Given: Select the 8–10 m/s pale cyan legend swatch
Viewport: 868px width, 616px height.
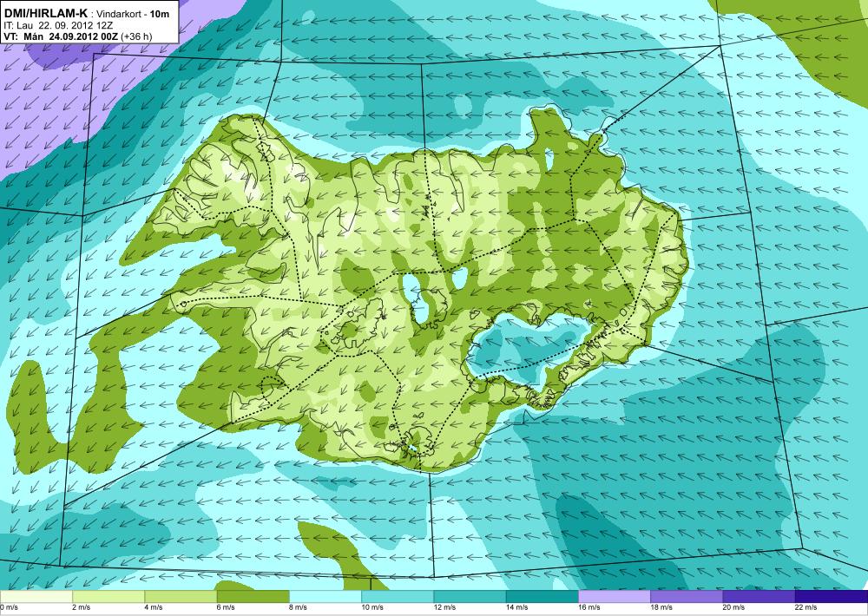Looking at the screenshot, I should pos(325,597).
